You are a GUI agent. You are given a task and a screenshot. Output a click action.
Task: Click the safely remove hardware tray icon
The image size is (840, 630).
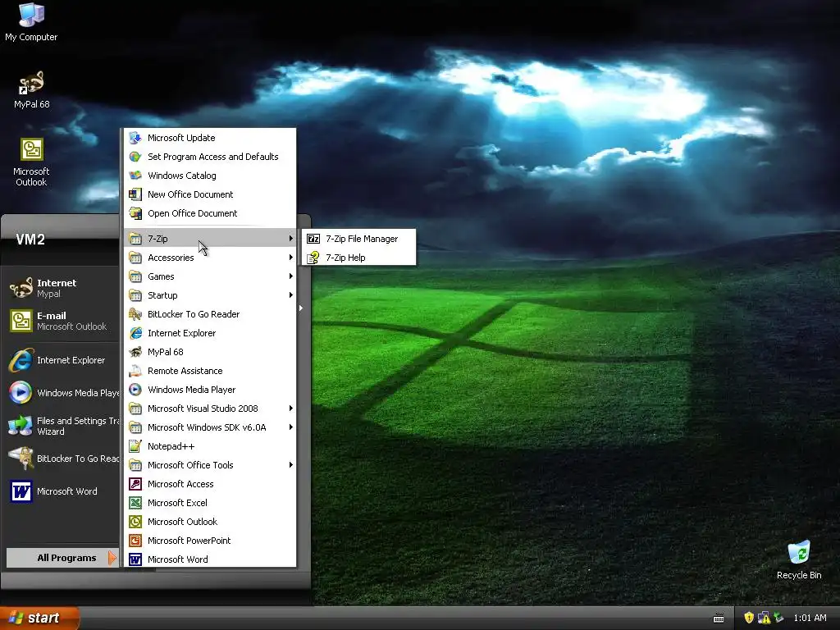(778, 618)
